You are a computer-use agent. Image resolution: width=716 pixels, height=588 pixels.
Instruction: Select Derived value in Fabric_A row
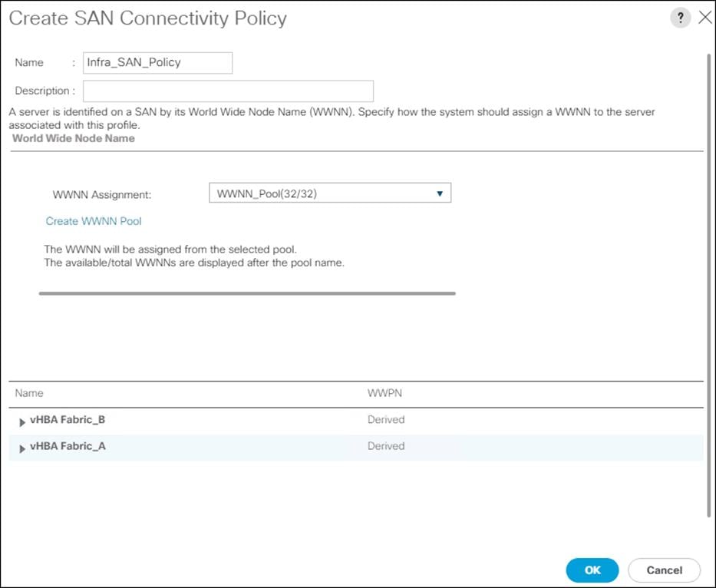pyautogui.click(x=386, y=446)
